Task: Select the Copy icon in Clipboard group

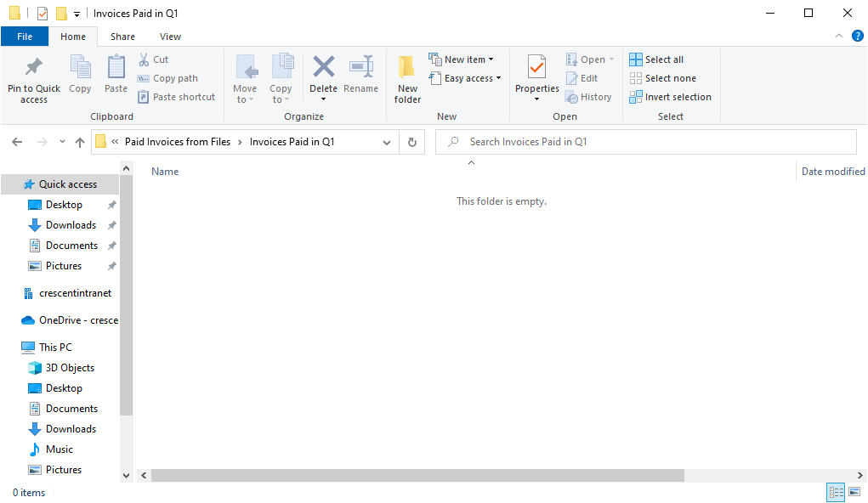Action: click(x=80, y=76)
